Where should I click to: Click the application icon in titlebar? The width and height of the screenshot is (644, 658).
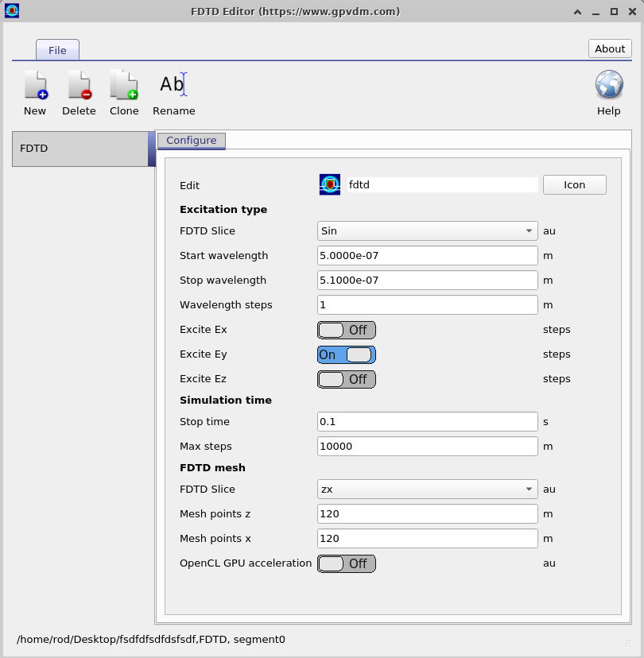(11, 11)
